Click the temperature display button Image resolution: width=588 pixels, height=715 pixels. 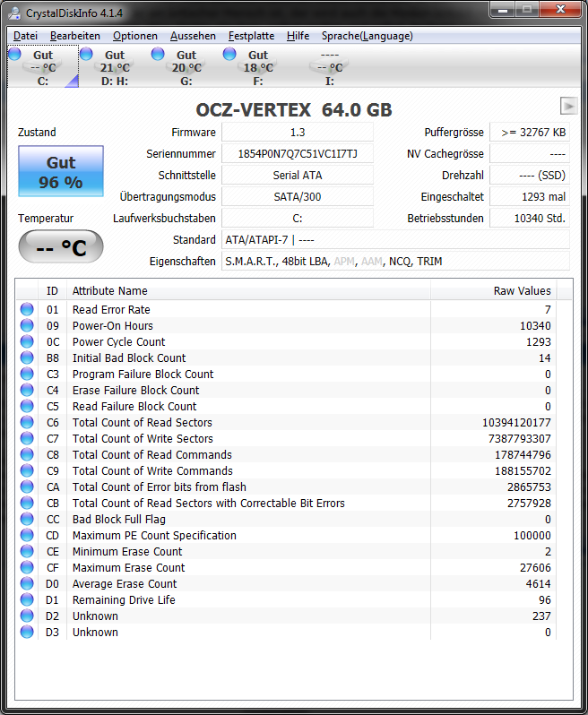pyautogui.click(x=61, y=246)
